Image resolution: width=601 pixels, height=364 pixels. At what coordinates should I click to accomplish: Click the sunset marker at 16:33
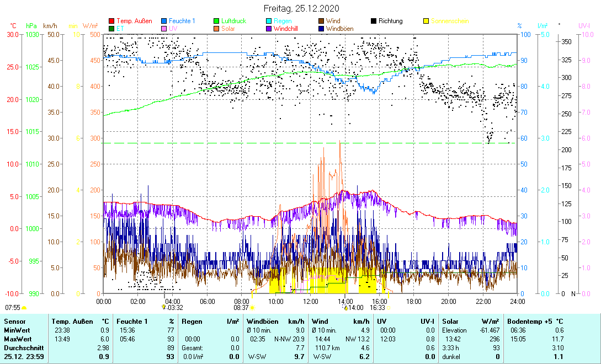389,308
